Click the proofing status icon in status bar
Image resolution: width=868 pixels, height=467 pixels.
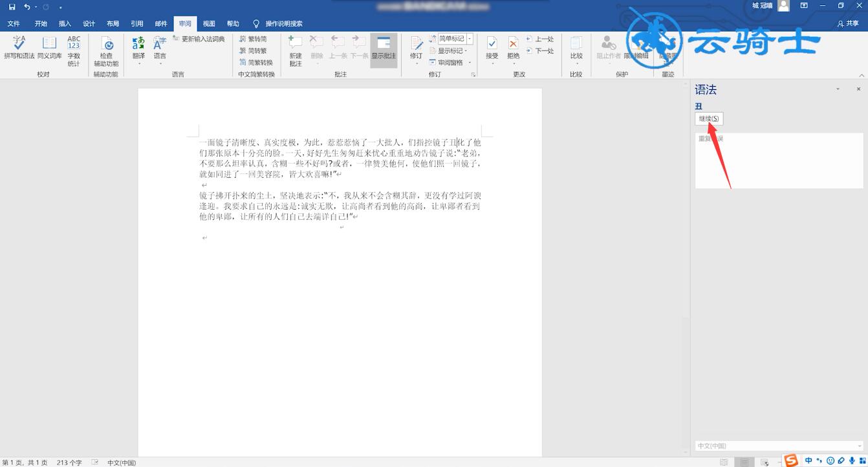pos(95,462)
